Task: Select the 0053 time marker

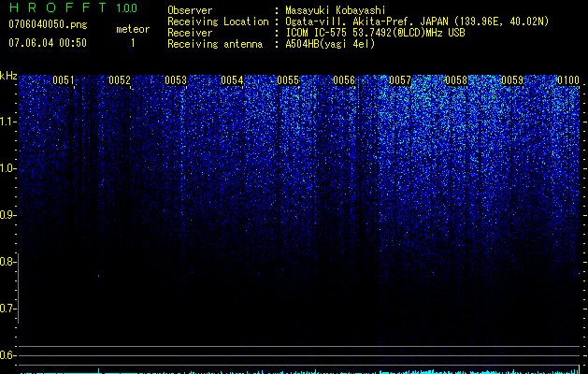Action: pos(176,80)
